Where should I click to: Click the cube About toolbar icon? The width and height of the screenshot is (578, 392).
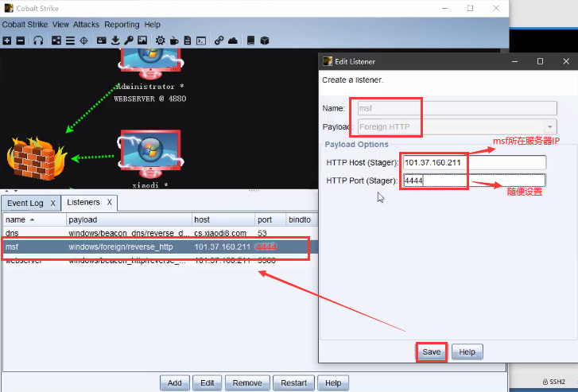(x=265, y=41)
